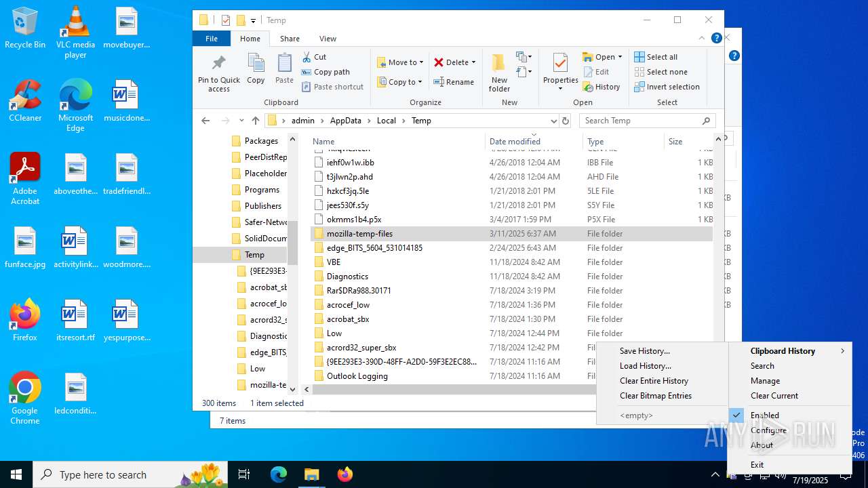Image resolution: width=868 pixels, height=488 pixels.
Task: Open the Delete dropdown arrow
Action: [x=473, y=62]
